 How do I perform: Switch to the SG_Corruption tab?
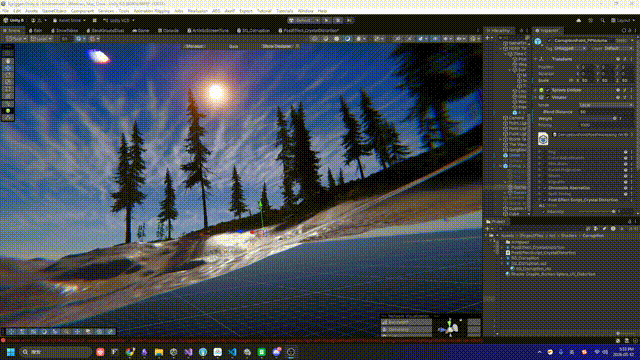tap(253, 30)
